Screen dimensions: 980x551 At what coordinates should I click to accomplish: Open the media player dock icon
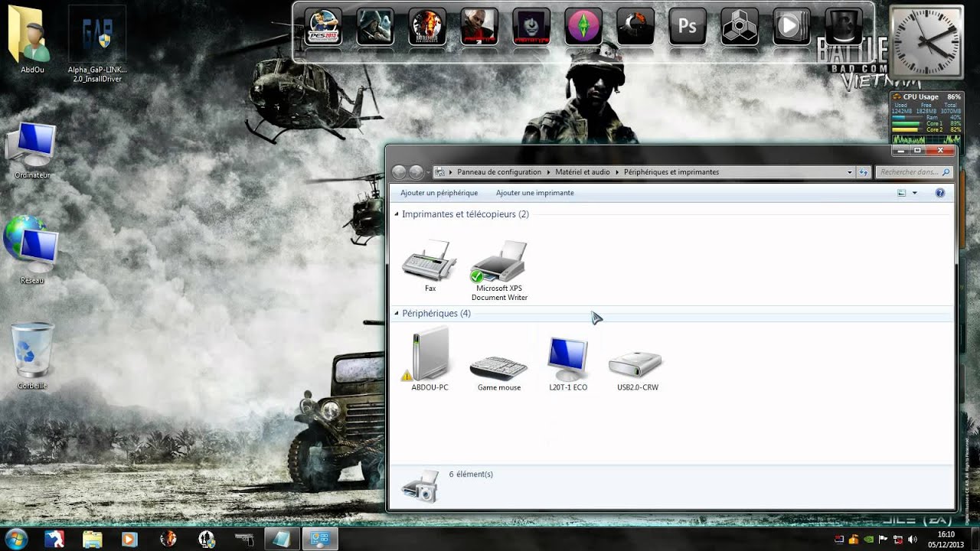pos(792,27)
